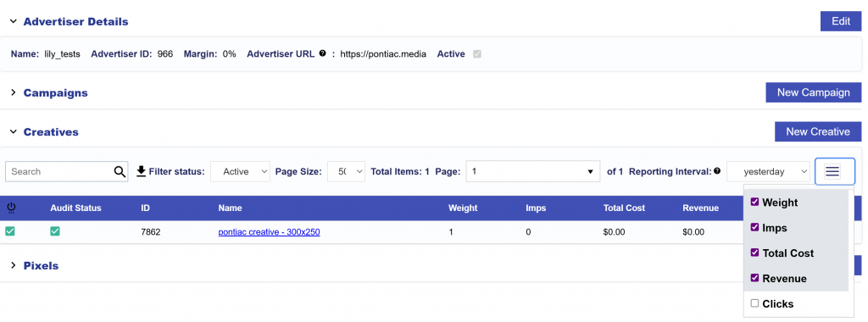Click the Pixels heading text
868x322 pixels.
click(41, 265)
